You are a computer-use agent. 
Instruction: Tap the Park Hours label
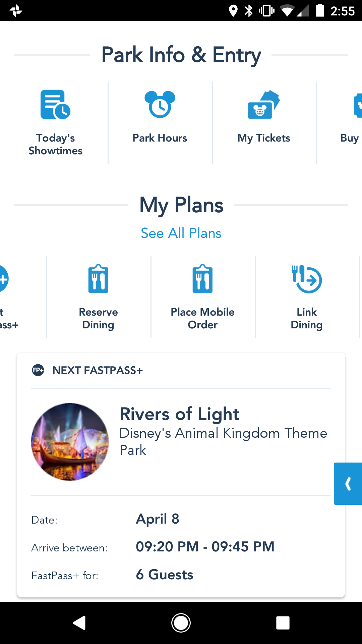(160, 138)
